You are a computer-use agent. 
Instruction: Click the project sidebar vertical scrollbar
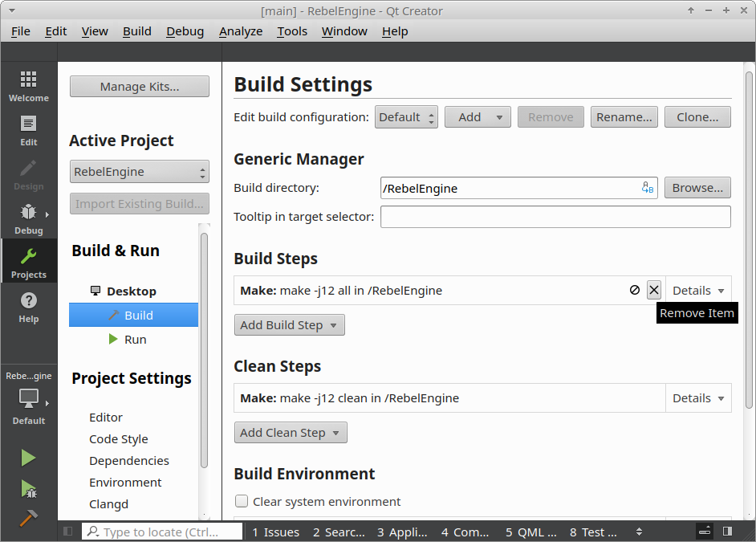coord(204,350)
